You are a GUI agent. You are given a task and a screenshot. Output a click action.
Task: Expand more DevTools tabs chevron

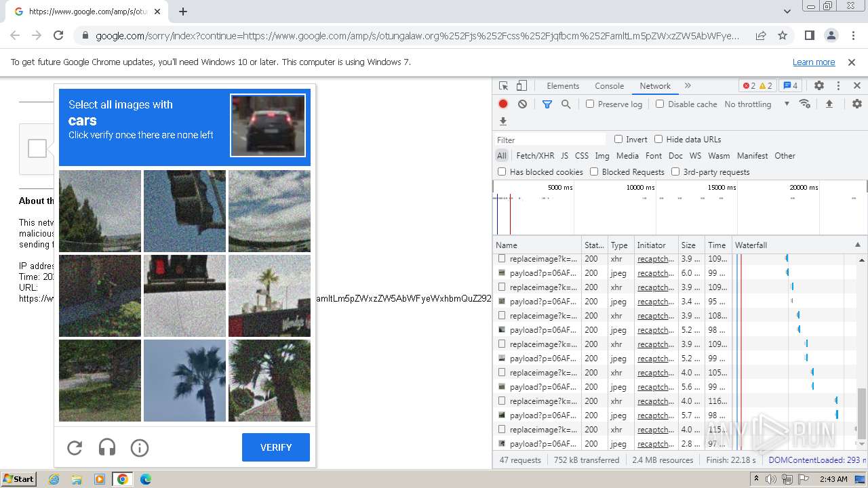(688, 86)
